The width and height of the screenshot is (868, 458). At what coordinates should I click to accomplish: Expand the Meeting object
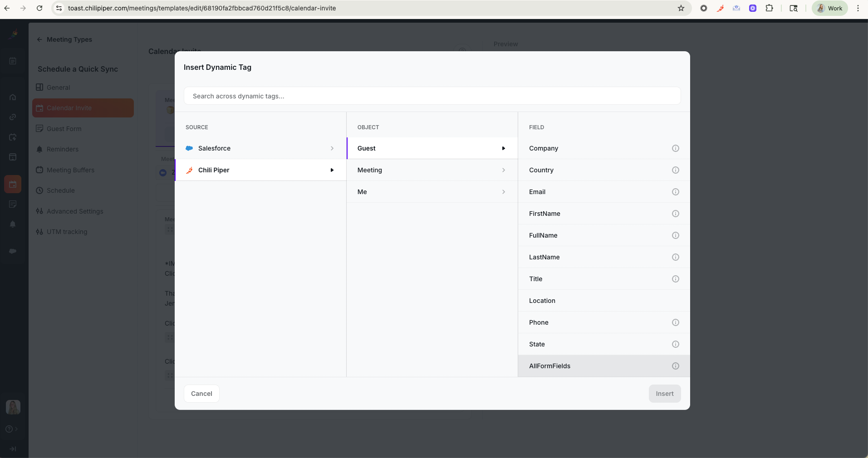[x=432, y=170]
